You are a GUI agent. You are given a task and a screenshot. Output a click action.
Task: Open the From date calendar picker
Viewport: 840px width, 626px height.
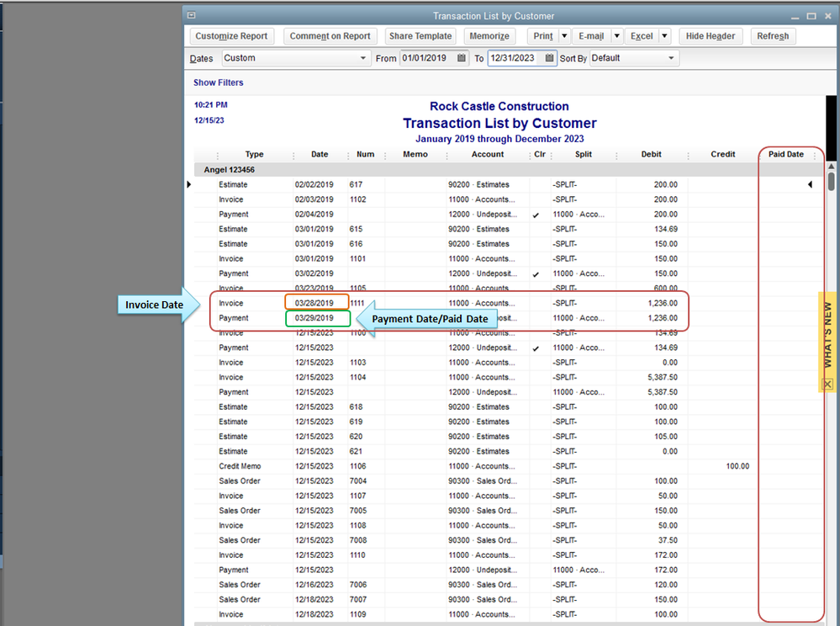click(x=462, y=58)
